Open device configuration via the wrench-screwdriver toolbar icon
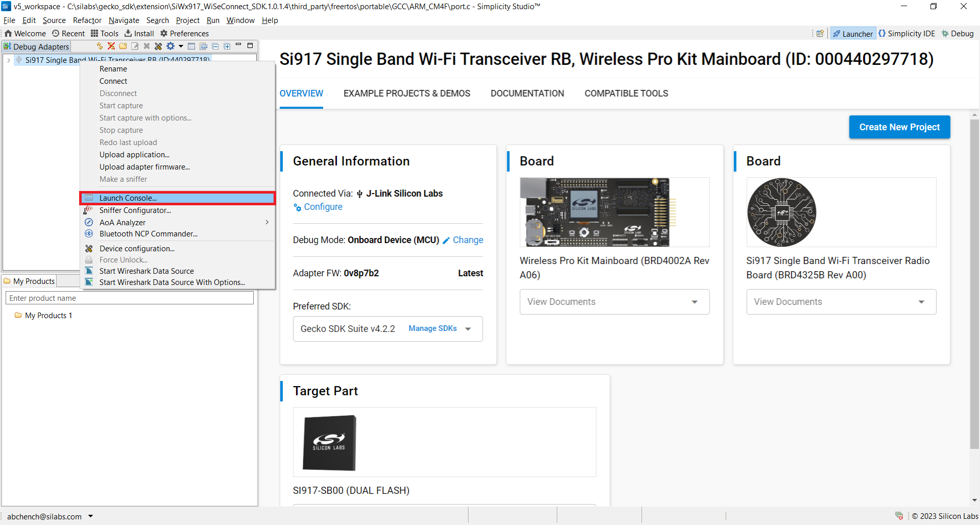This screenshot has height=525, width=980. pos(158,46)
